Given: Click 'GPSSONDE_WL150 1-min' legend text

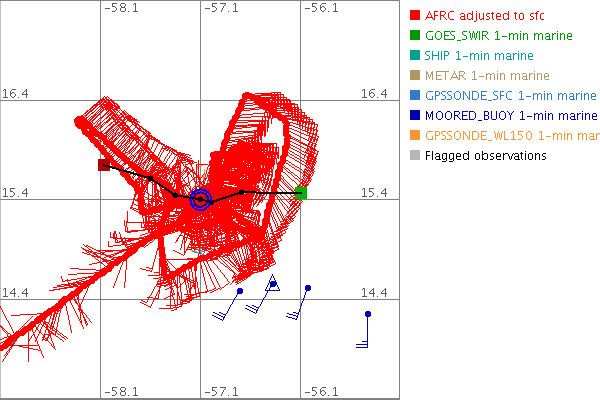Looking at the screenshot, I should [x=510, y=136].
